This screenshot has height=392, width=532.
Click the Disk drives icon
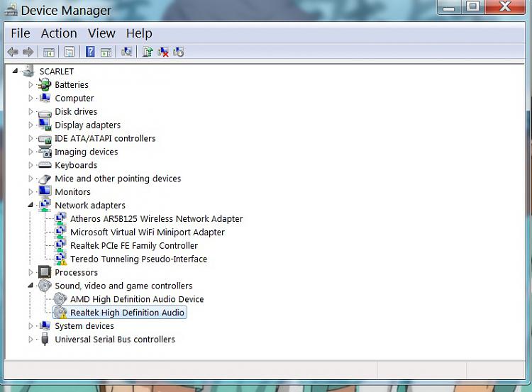[x=45, y=113]
